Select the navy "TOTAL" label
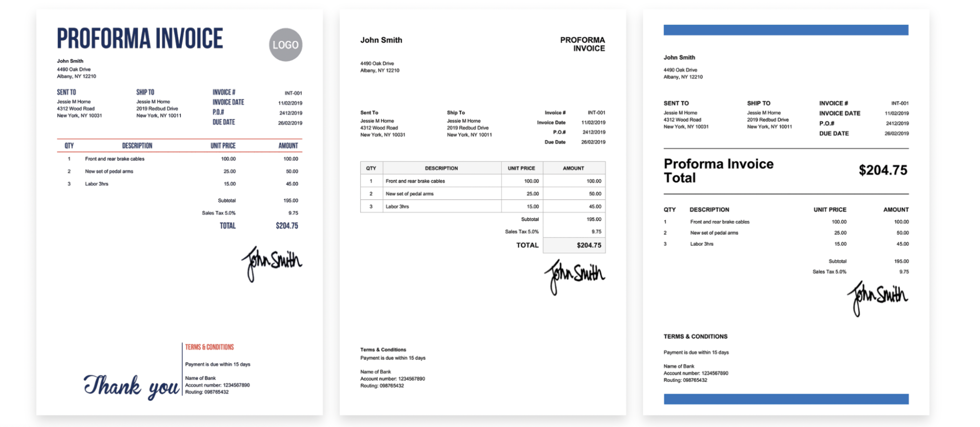Viewport: 980px width, 427px height. [227, 226]
